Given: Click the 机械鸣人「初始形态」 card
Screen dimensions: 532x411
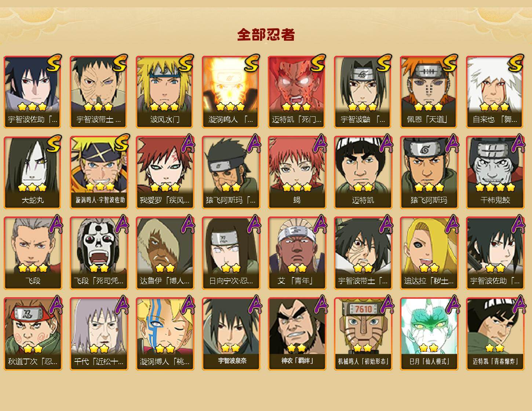Looking at the screenshot, I should [363, 334].
